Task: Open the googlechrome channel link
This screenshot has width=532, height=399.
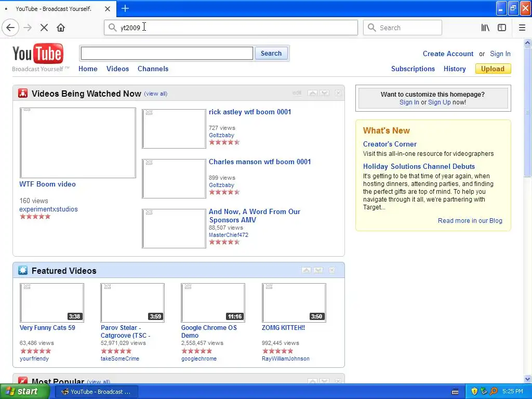Action: click(199, 358)
